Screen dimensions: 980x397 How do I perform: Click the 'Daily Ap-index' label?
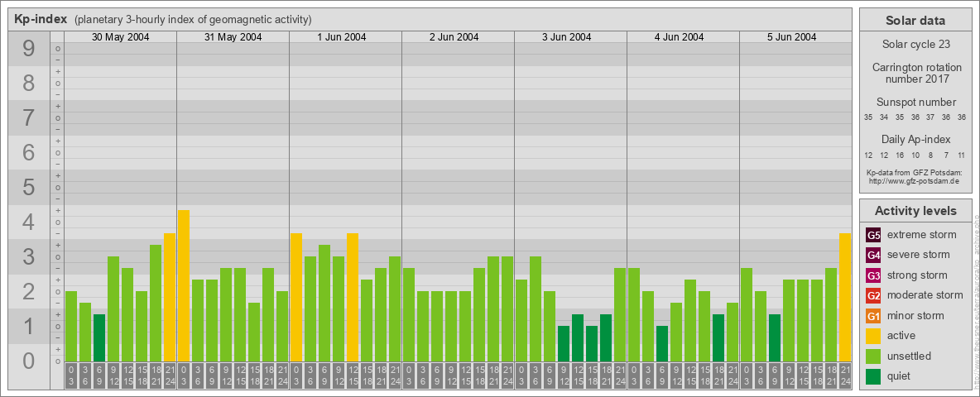(x=915, y=139)
